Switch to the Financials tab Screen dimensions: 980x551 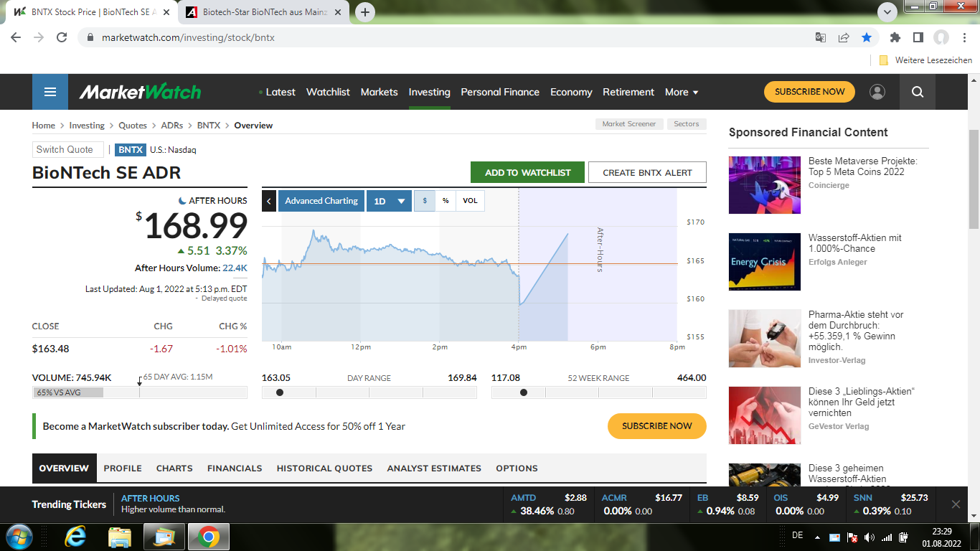tap(235, 468)
